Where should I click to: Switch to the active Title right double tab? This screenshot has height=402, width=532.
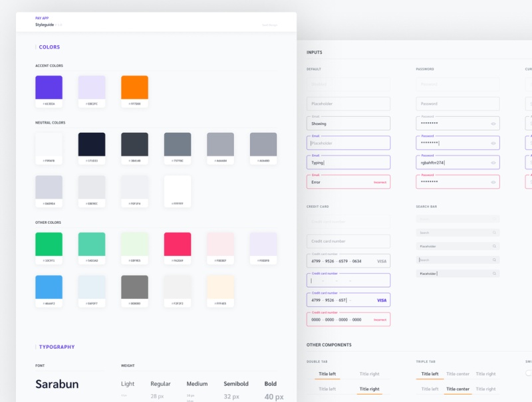[369, 389]
